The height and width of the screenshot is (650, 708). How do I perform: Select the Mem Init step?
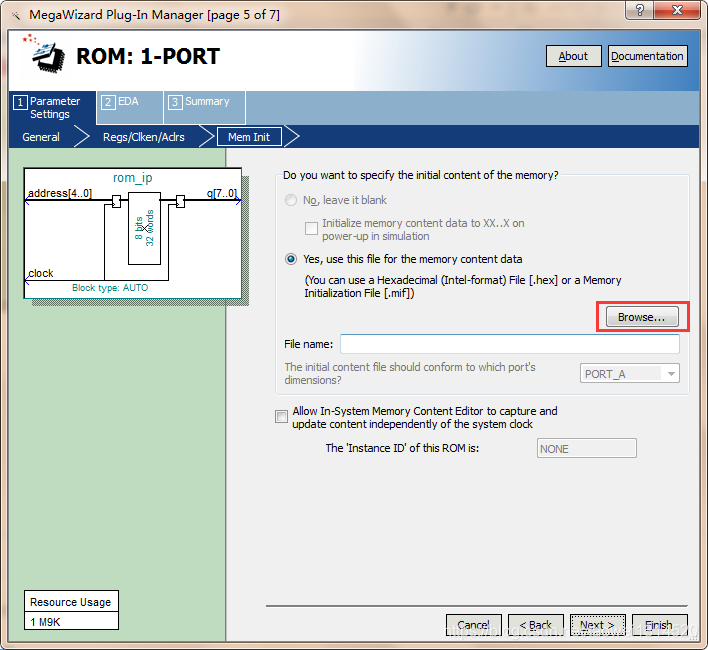249,137
